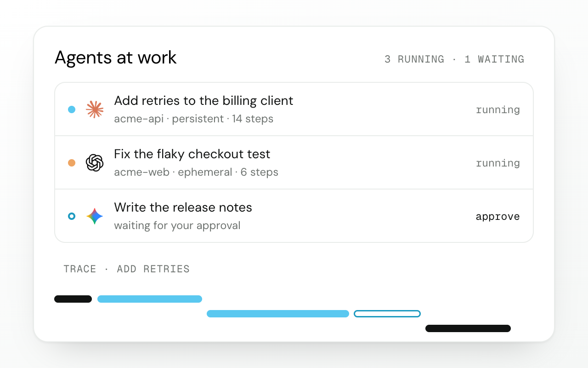Select the long blue trace bar on middle row
The image size is (588, 368).
click(x=278, y=314)
